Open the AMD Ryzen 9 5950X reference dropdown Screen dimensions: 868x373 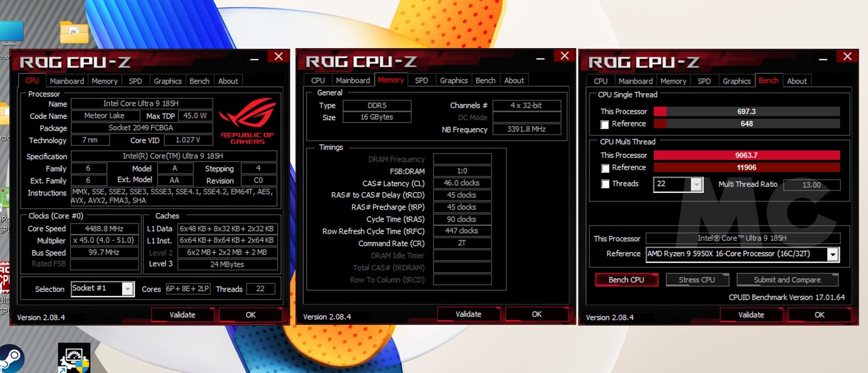click(833, 255)
